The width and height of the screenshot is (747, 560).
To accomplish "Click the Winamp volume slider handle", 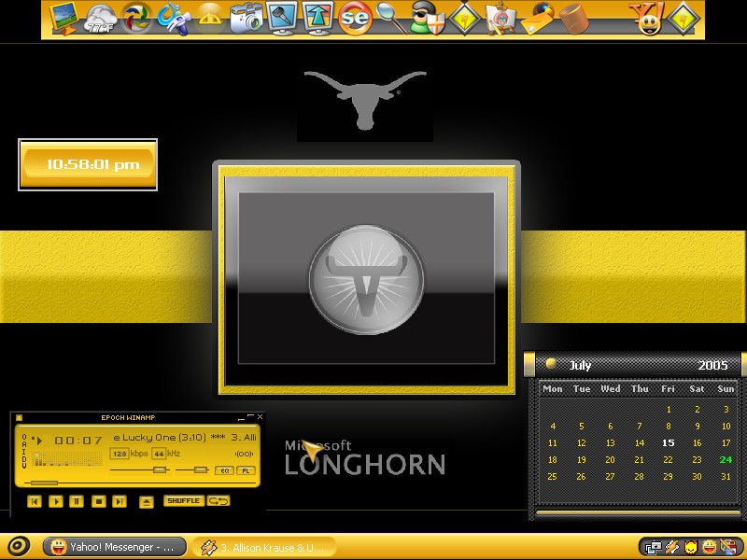I will click(x=160, y=470).
